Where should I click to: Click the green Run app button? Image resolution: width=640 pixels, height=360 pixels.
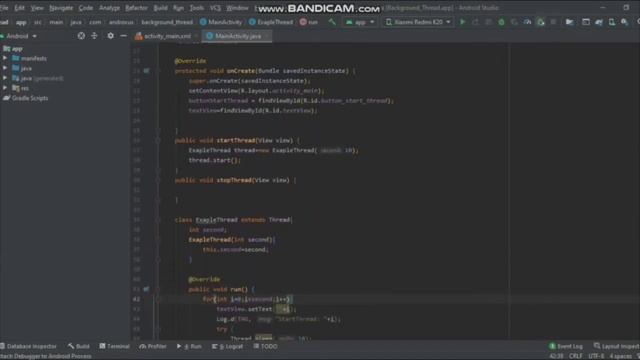pyautogui.click(x=462, y=22)
